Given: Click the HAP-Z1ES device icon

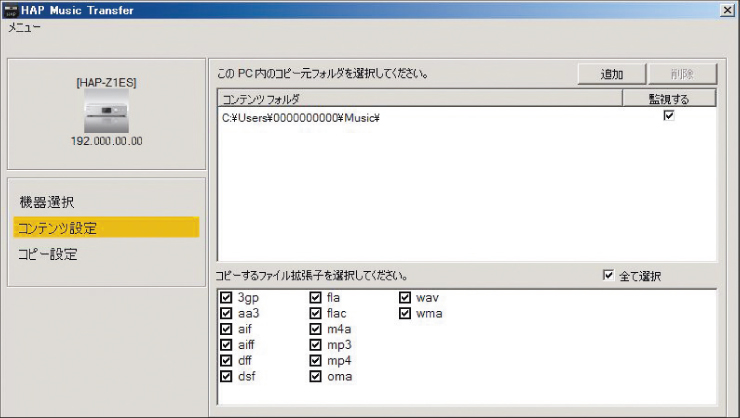Looking at the screenshot, I should [x=106, y=113].
